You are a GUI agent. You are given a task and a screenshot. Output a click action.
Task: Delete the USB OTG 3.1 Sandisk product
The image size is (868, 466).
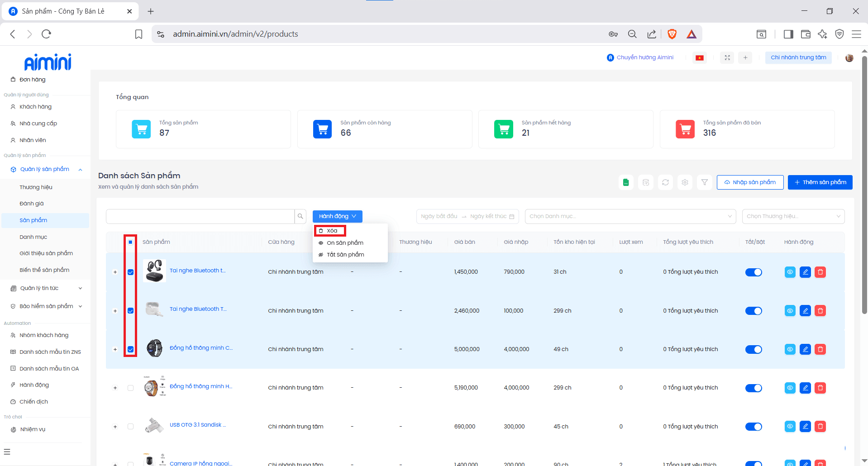(820, 427)
